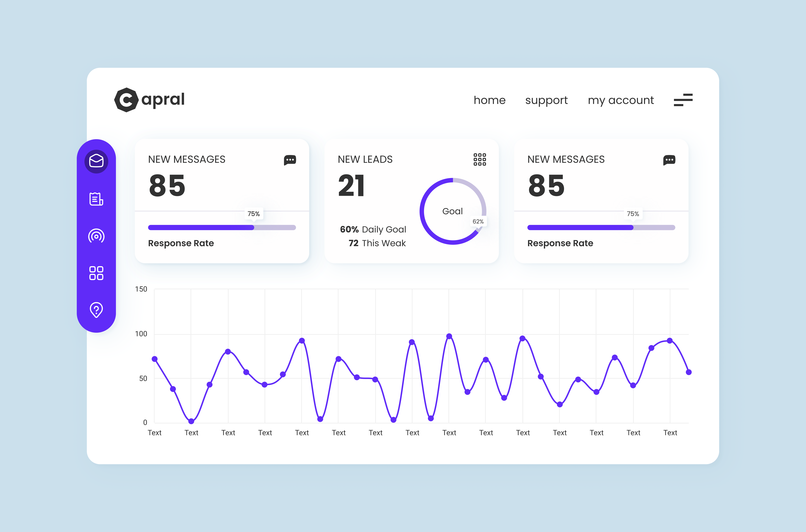Viewport: 806px width, 532px height.
Task: Open the hamburger menu lines icon
Action: (683, 100)
